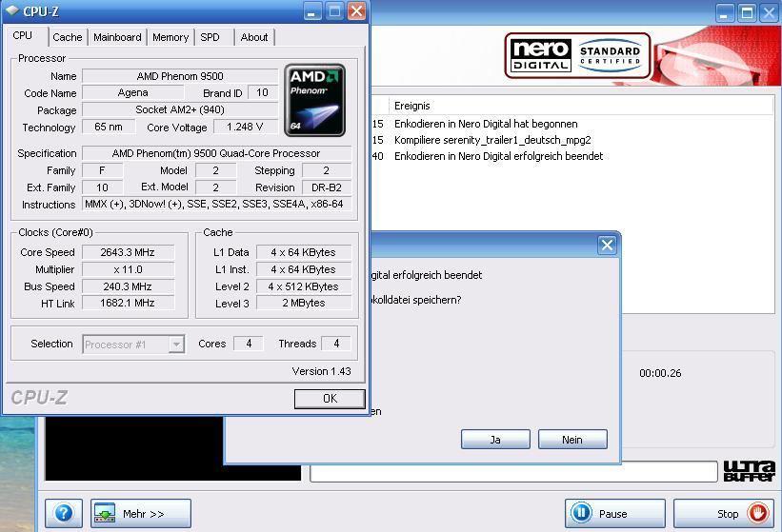Screen dimensions: 782x532
Task: Switch to the SPD tab
Action: pos(210,37)
